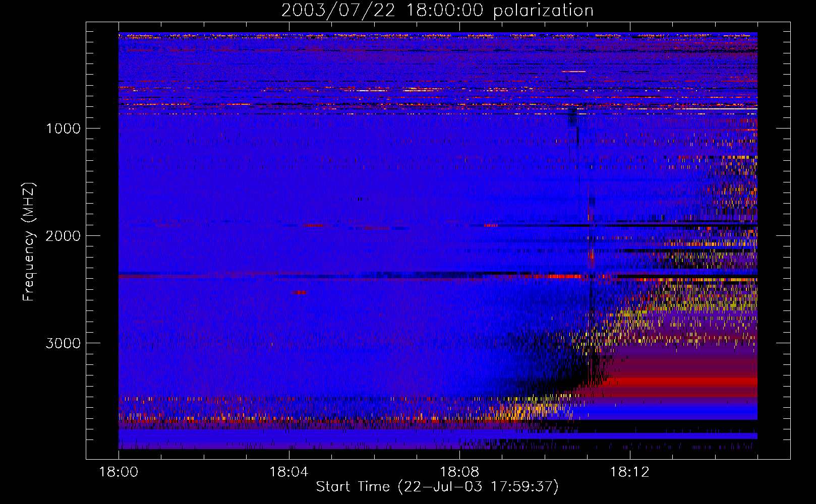Click the 3000 frequency tick label
The height and width of the screenshot is (504, 816).
coord(63,343)
